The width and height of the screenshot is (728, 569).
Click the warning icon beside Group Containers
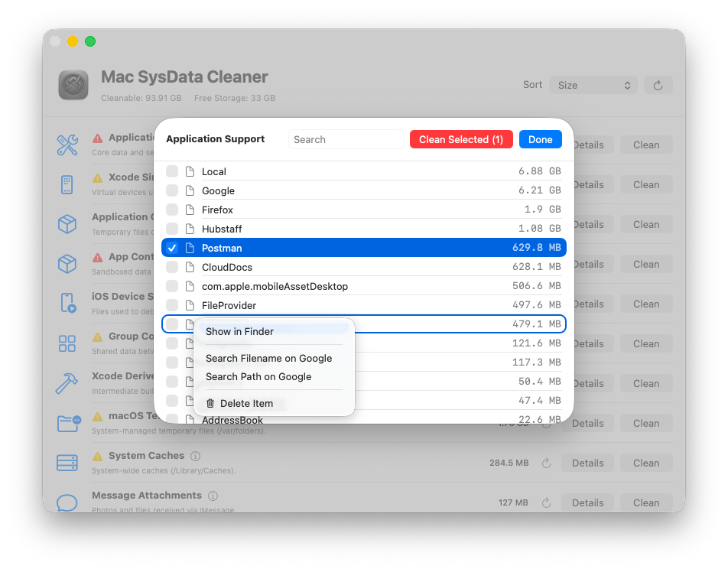98,337
